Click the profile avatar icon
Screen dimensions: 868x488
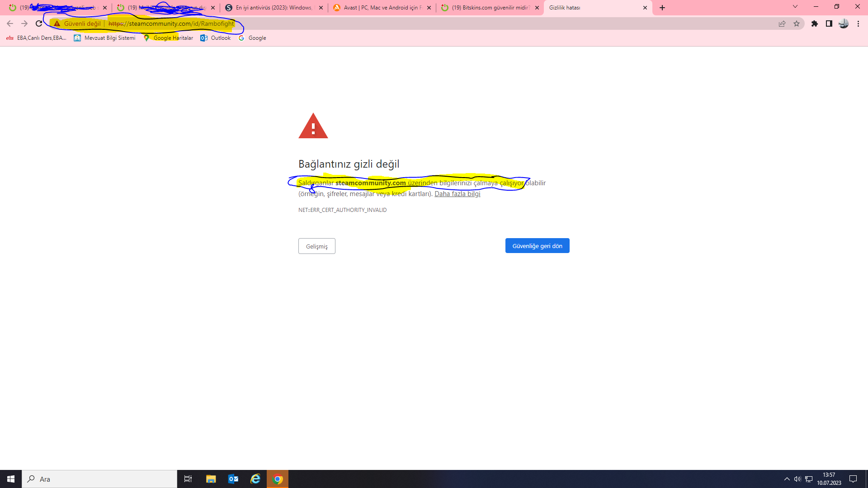[844, 23]
